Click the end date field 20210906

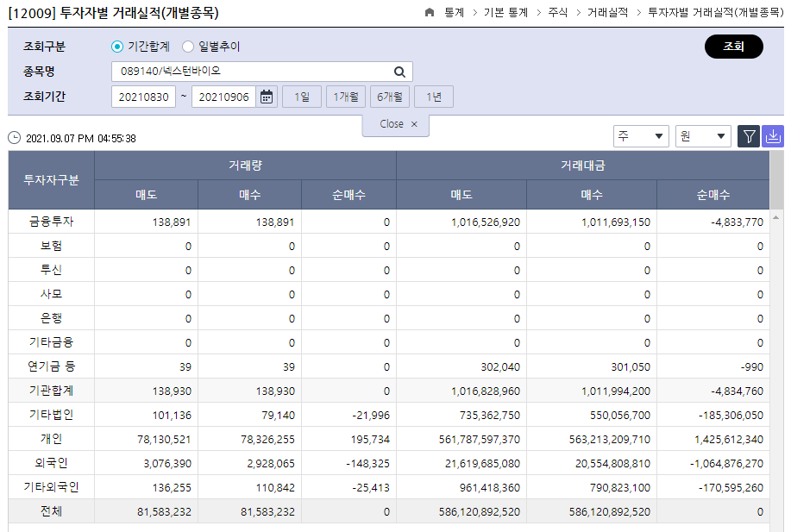point(224,97)
